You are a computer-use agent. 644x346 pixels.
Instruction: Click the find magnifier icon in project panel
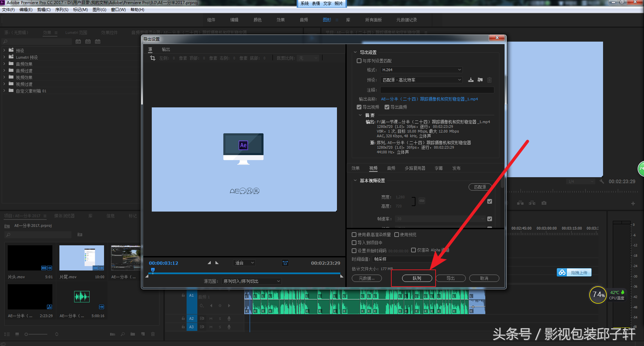click(123, 334)
